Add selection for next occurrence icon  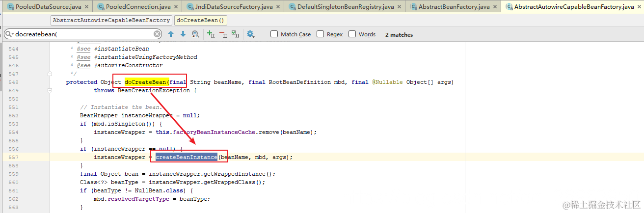[211, 34]
